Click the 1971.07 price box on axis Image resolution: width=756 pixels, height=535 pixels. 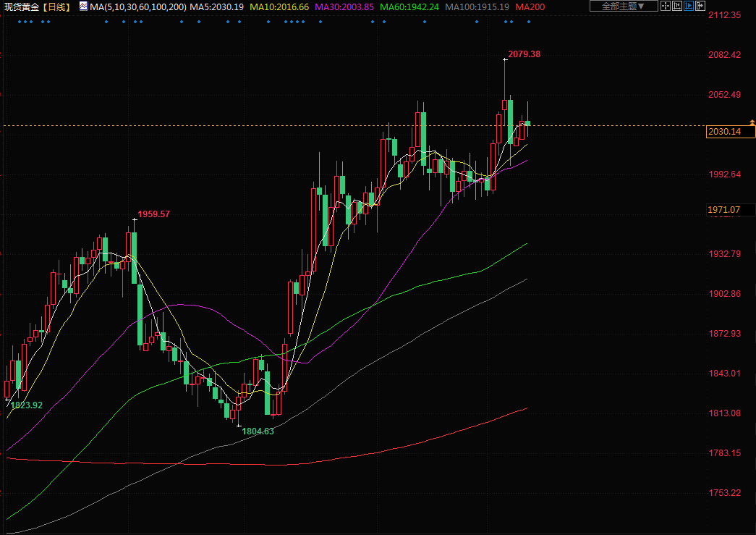pos(723,210)
